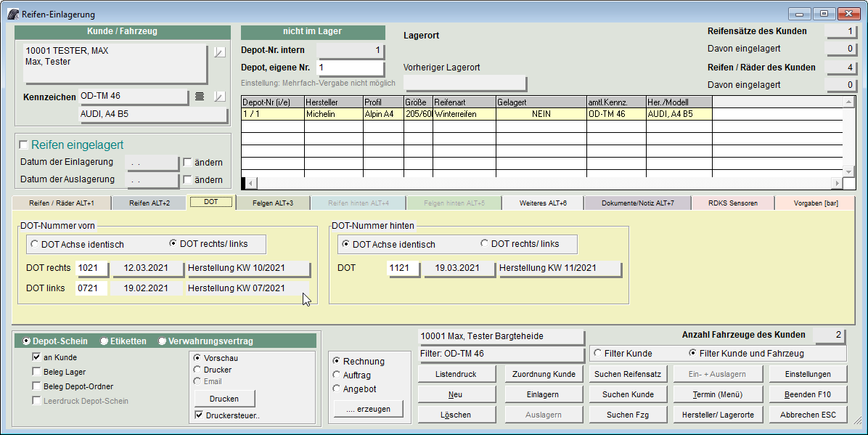Select DOT rechts/ links for front axle

point(173,244)
